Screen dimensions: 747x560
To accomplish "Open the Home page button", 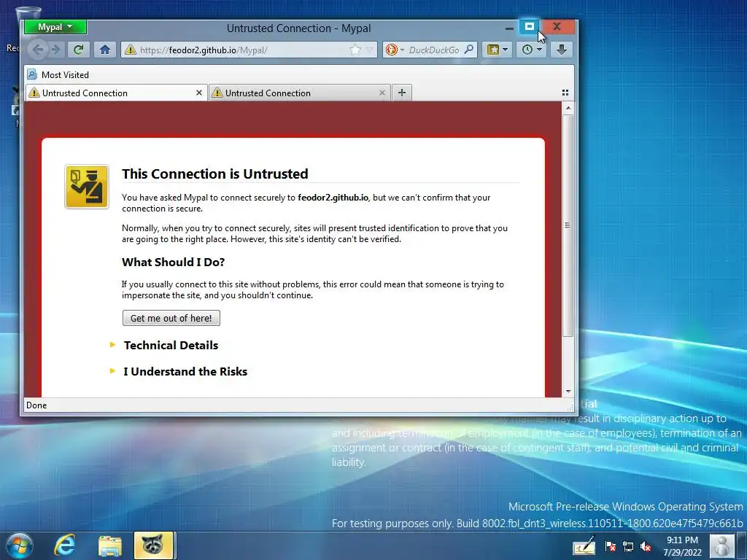I will (x=105, y=50).
